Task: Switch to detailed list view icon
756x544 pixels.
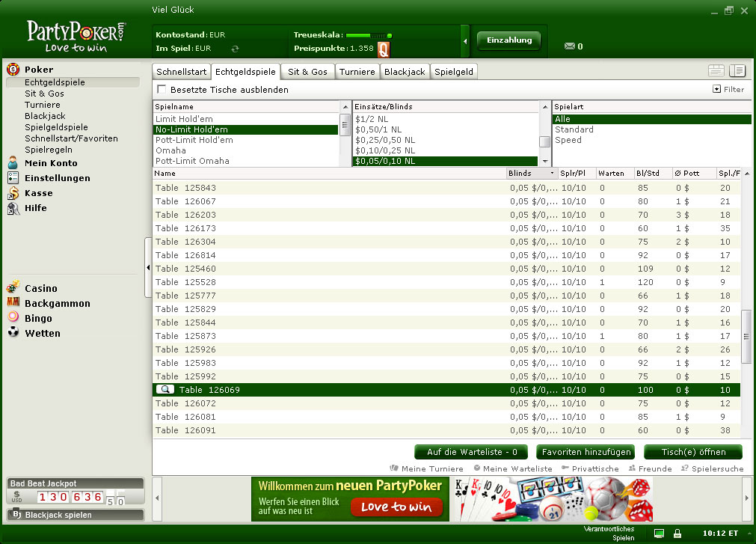Action: click(737, 71)
